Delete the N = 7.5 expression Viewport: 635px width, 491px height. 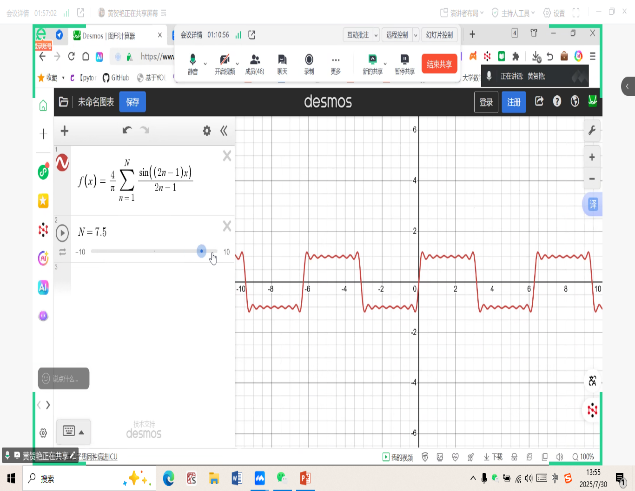pos(226,226)
